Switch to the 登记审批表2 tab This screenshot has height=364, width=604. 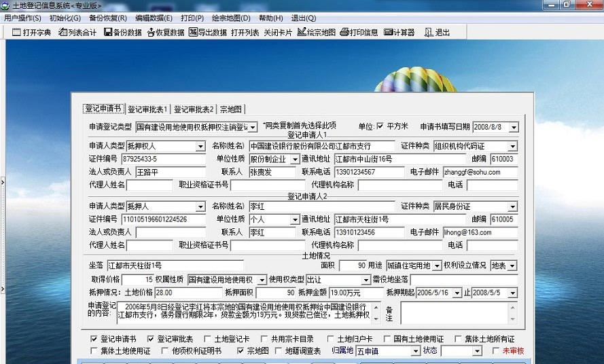tap(194, 109)
